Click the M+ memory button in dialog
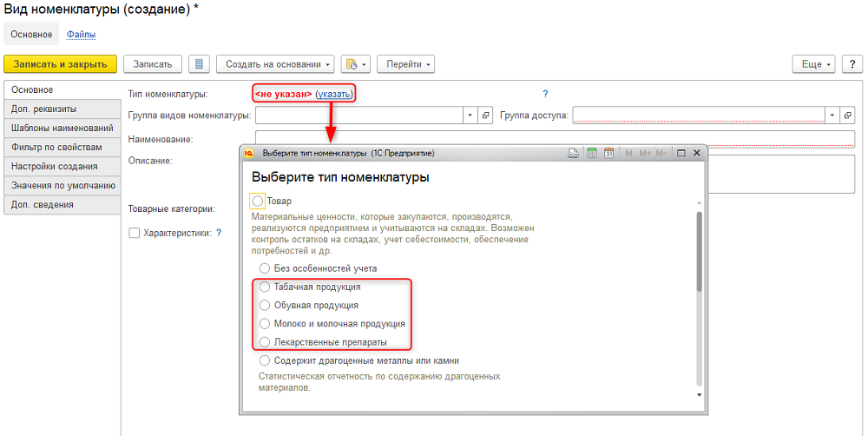 [645, 154]
